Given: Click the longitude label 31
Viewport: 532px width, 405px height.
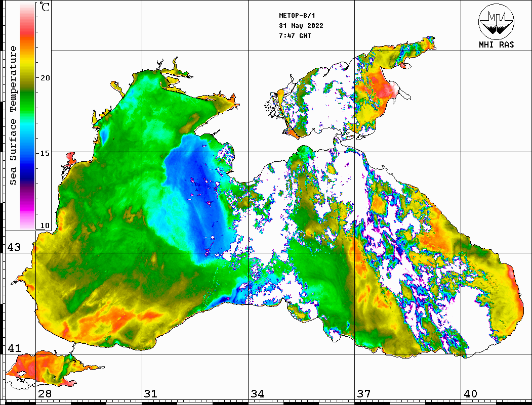Looking at the screenshot, I should [x=151, y=394].
